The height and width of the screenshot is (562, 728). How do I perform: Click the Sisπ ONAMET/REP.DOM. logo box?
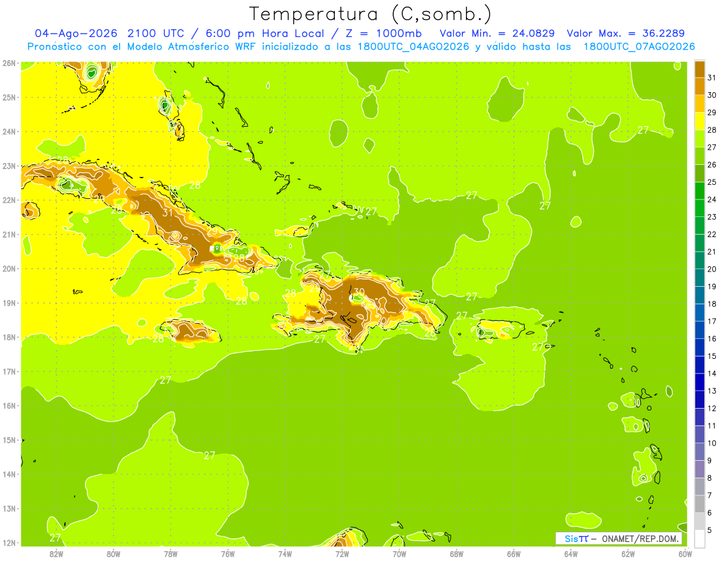(x=619, y=538)
